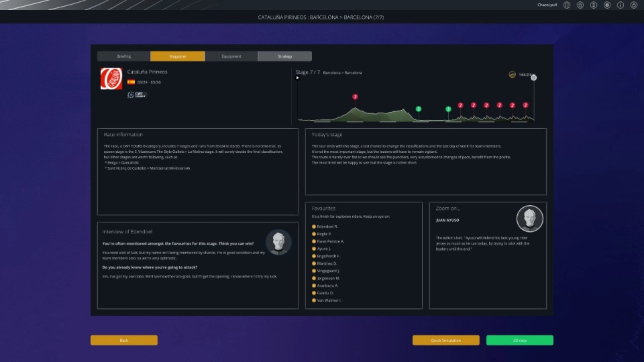Click the Spanish flag icon

tap(131, 82)
